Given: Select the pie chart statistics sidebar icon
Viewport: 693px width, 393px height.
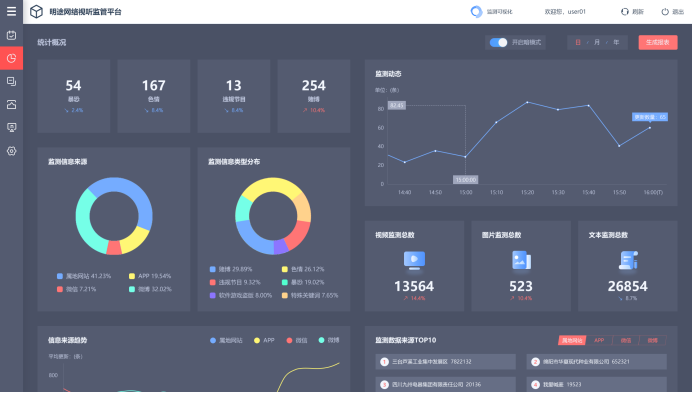Looking at the screenshot, I should tap(11, 58).
